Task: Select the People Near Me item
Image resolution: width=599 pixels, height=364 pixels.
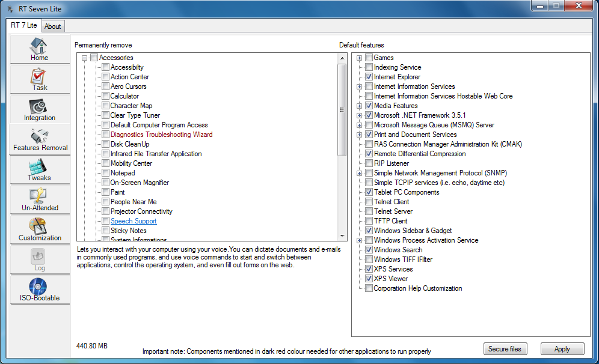Action: [134, 202]
